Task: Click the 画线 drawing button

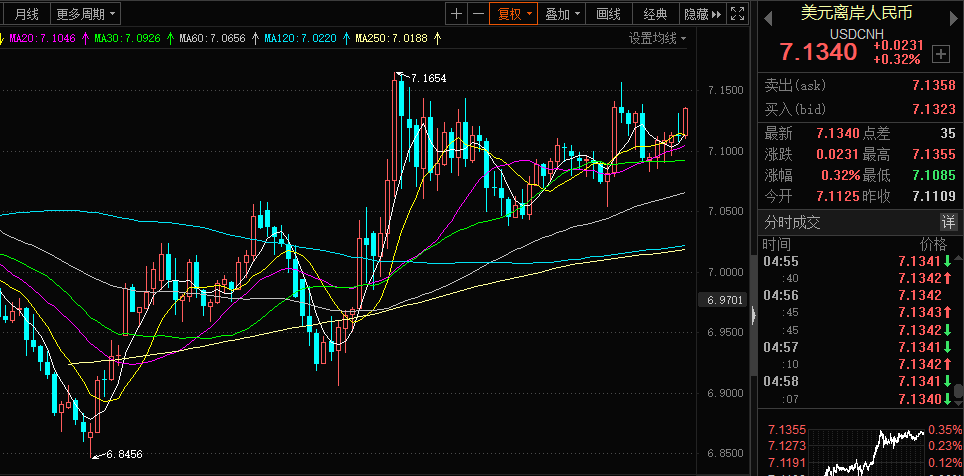Action: pyautogui.click(x=608, y=14)
